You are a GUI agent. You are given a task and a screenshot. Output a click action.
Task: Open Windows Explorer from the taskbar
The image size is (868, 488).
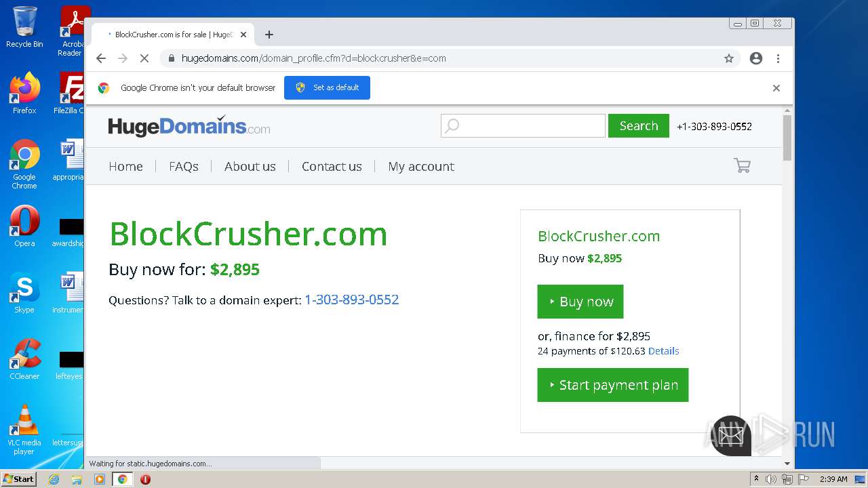[77, 479]
